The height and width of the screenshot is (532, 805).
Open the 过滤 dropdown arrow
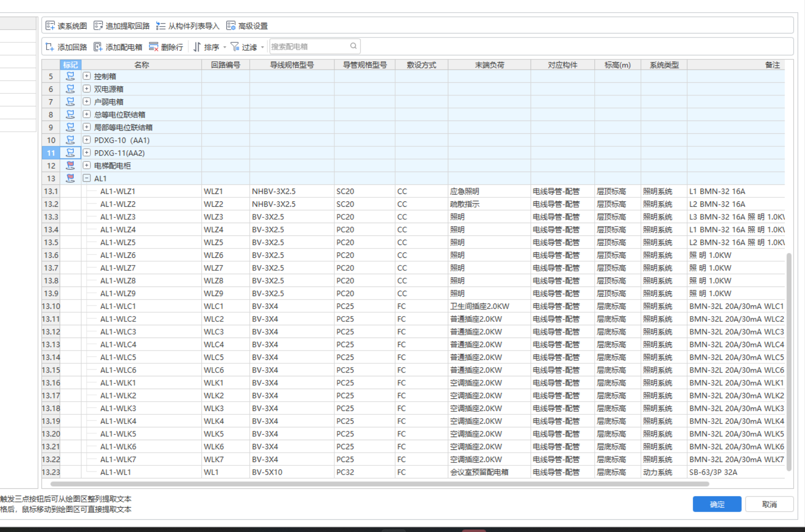pos(262,47)
